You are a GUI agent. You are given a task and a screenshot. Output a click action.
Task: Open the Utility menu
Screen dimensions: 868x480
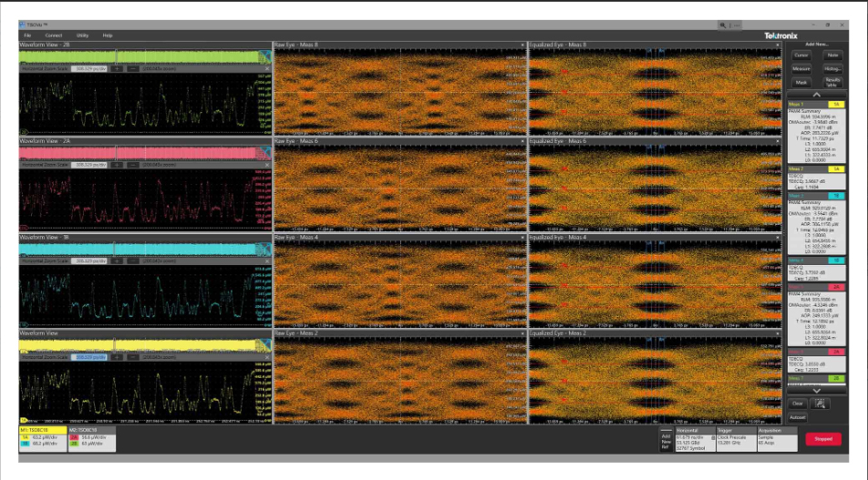pyautogui.click(x=82, y=36)
